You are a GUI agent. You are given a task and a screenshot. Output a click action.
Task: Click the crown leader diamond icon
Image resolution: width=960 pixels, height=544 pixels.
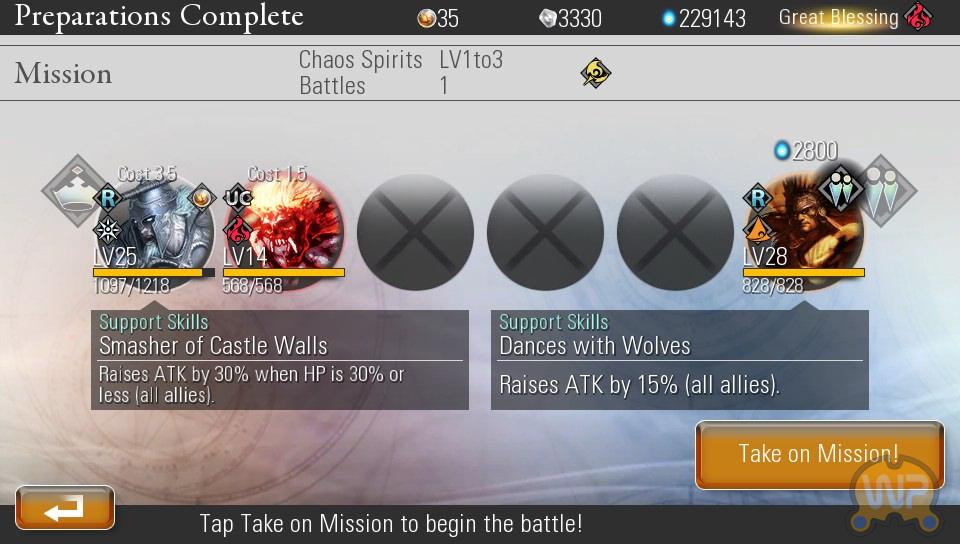click(x=73, y=190)
